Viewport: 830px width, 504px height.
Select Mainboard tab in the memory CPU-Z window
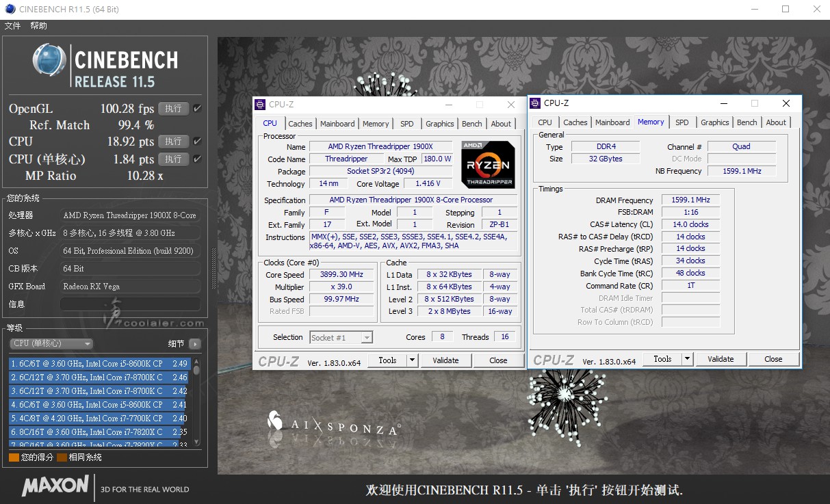tap(612, 122)
